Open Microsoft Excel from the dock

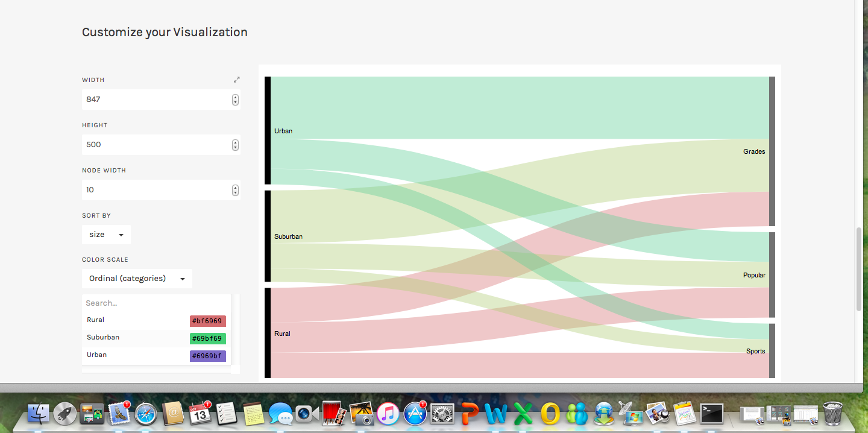[523, 414]
